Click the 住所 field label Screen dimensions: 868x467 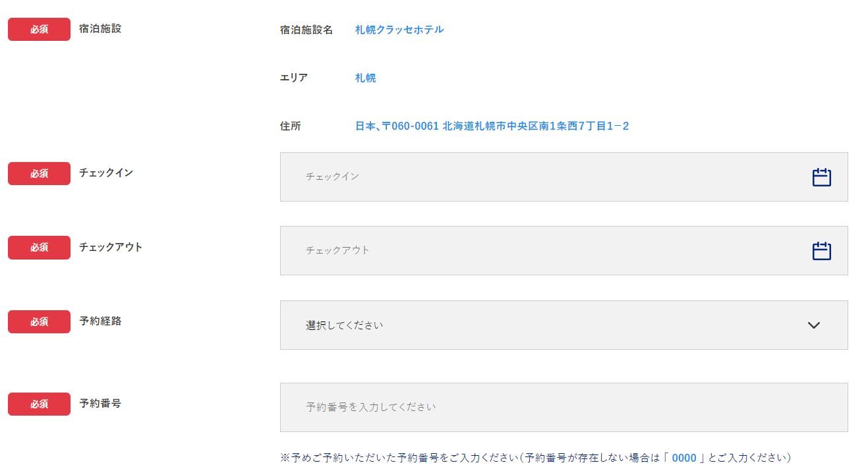(x=291, y=126)
